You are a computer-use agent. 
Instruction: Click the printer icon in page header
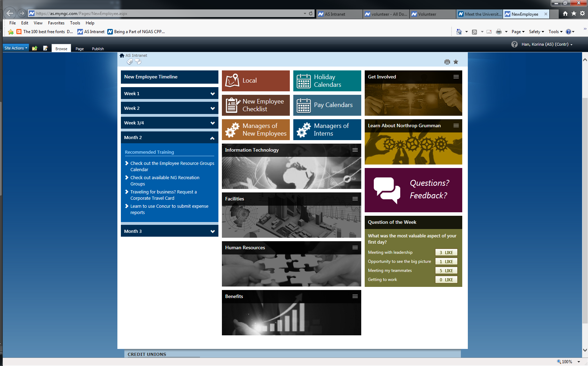click(x=447, y=62)
